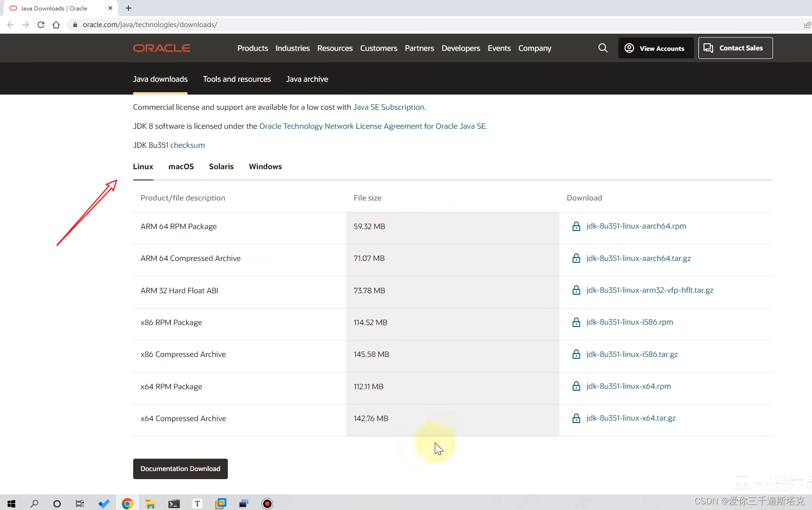This screenshot has height=510, width=812.
Task: Click the Contact Sales button
Action: coord(735,48)
